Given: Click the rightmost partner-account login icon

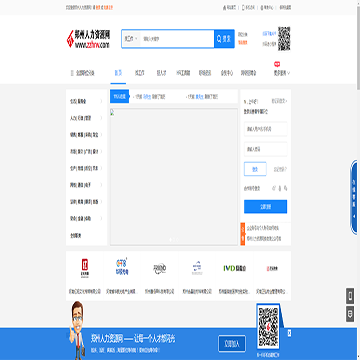Looking at the screenshot, I should pos(286,188).
